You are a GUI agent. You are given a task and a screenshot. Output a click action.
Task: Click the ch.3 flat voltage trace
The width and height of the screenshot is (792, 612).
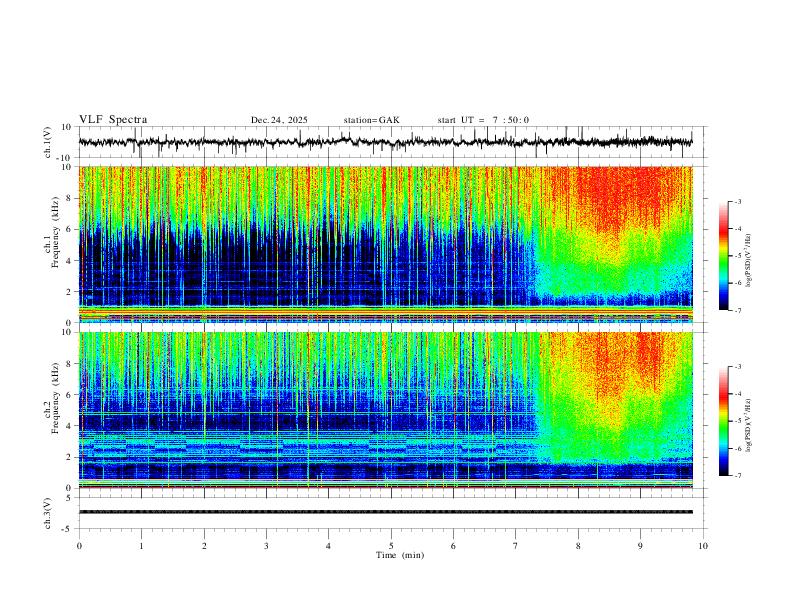[386, 512]
